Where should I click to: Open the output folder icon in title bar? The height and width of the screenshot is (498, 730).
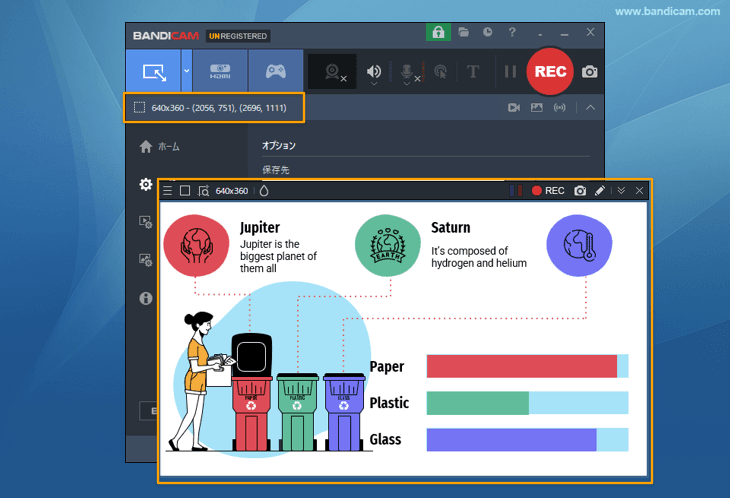[464, 33]
